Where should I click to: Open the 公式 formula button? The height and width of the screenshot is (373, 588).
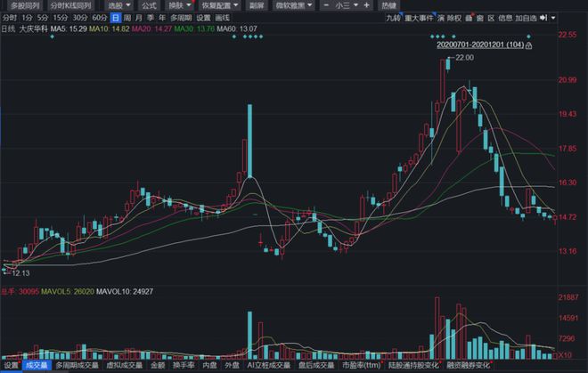pos(149,5)
